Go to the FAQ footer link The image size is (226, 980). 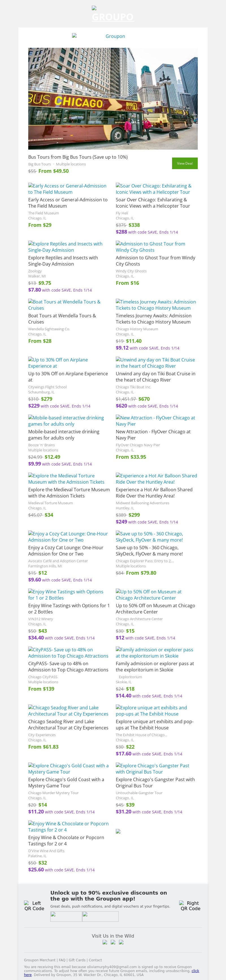click(x=62, y=960)
